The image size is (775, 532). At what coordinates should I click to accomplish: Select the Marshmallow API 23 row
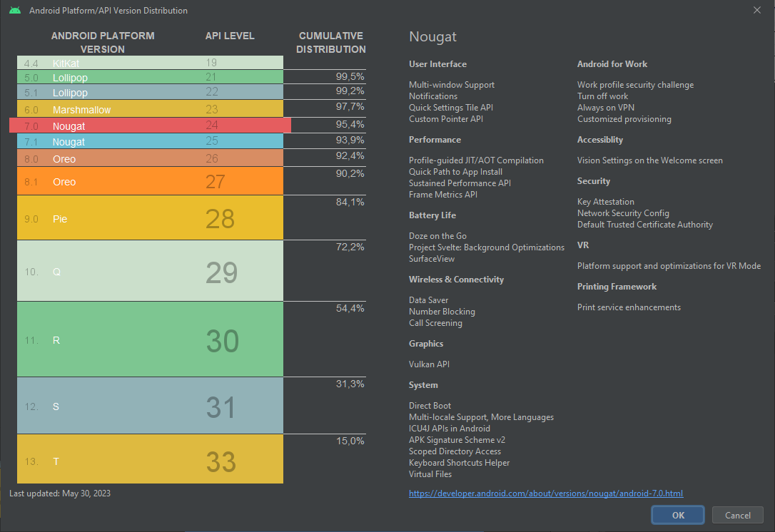tap(150, 110)
